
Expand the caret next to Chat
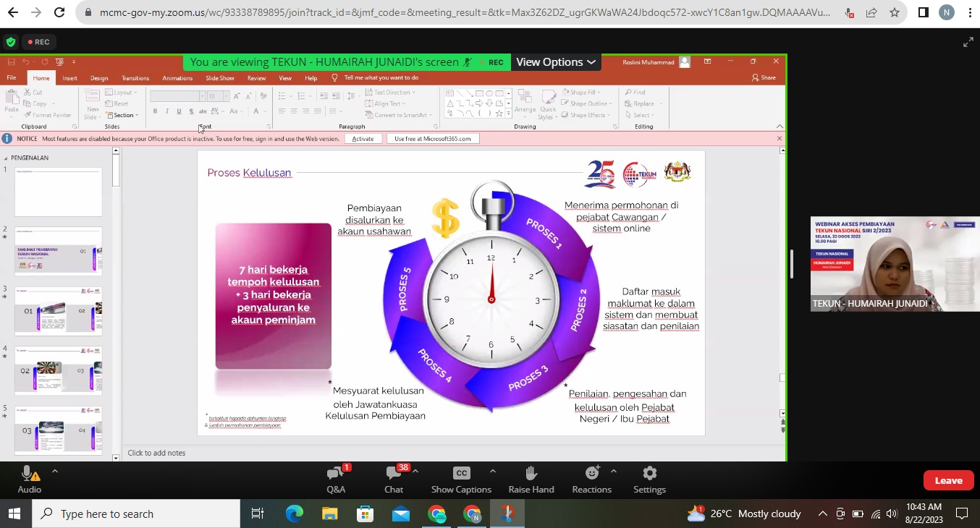coord(415,471)
